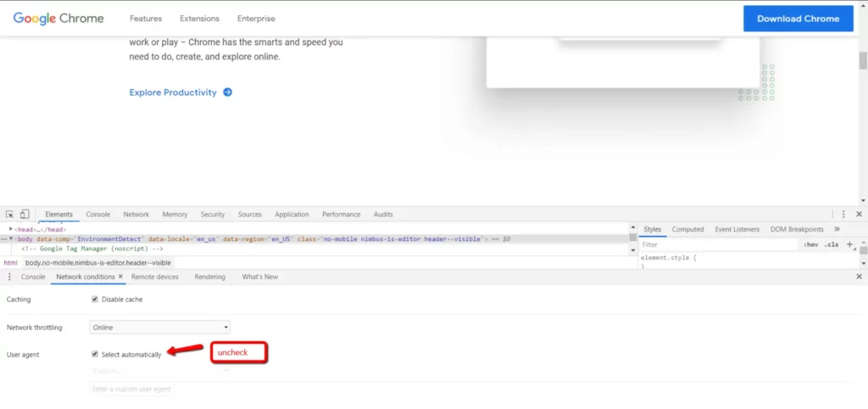Open the Custom user agent dropdown

[160, 370]
